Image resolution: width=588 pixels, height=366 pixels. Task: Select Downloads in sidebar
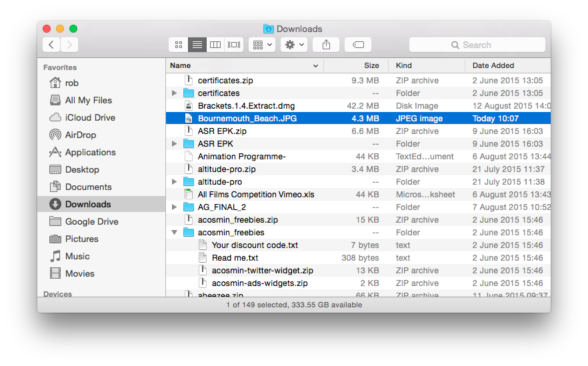coord(101,204)
